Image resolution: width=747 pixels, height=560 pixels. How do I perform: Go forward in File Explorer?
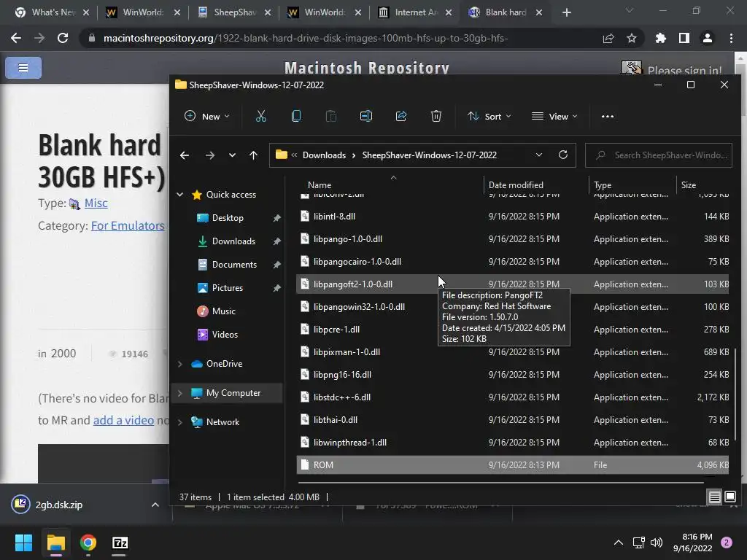click(209, 155)
